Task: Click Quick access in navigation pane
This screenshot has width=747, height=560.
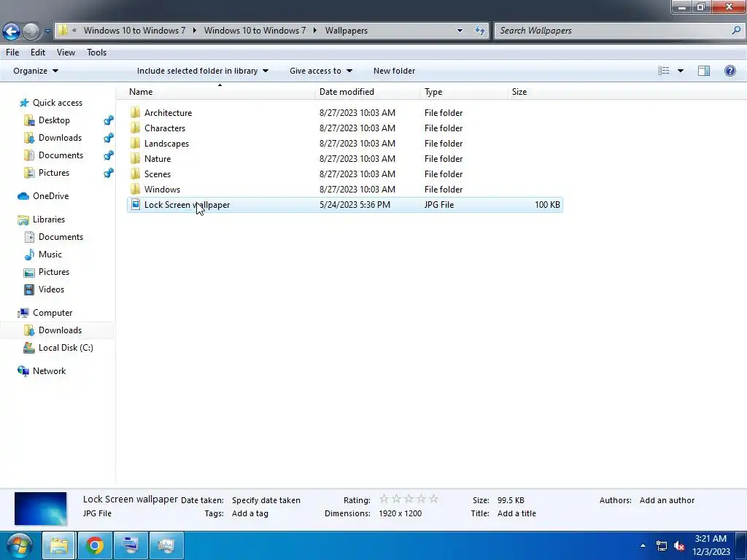Action: point(51,103)
